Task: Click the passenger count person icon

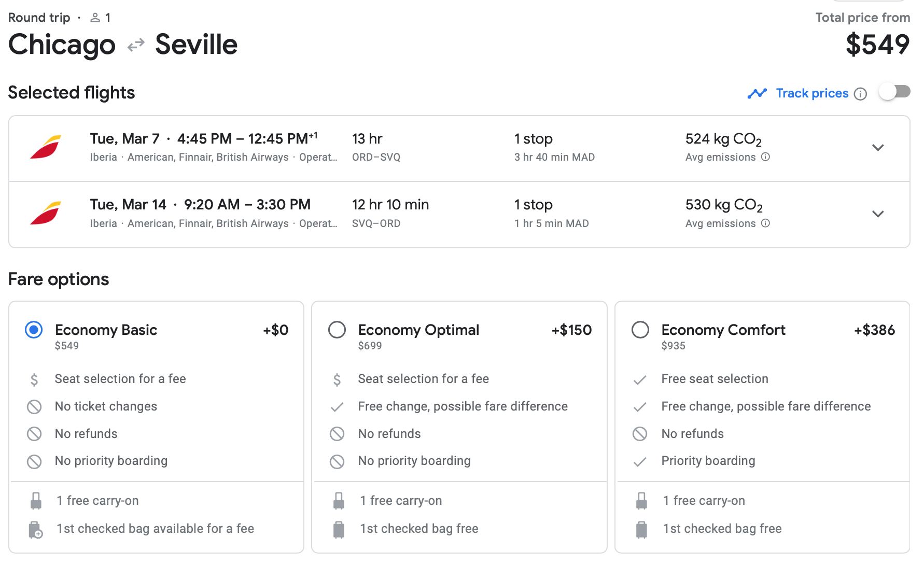Action: point(95,18)
